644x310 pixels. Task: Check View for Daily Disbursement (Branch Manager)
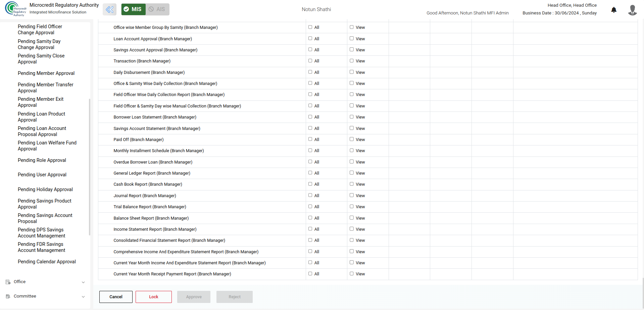tap(352, 72)
